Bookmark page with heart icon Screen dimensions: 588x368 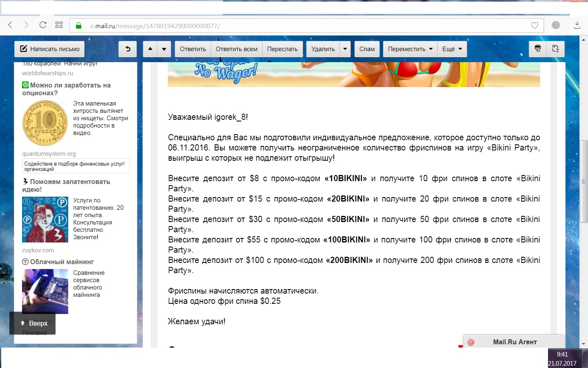tap(535, 25)
